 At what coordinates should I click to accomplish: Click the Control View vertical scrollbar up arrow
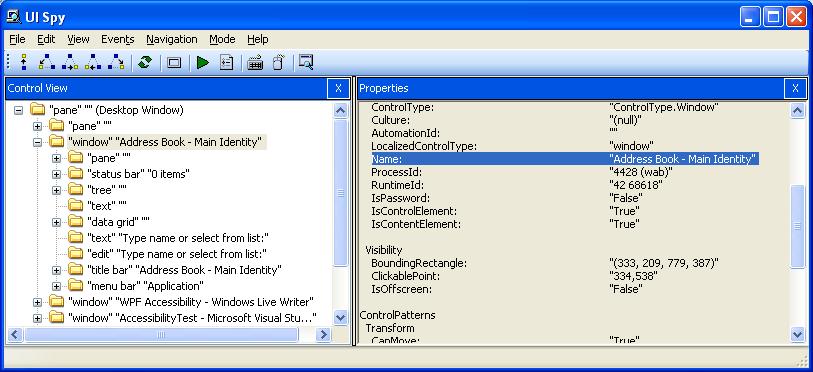pos(341,110)
